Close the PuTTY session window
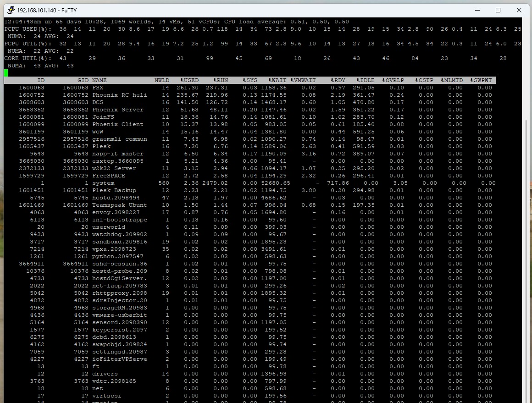The image size is (532, 403). point(519,10)
